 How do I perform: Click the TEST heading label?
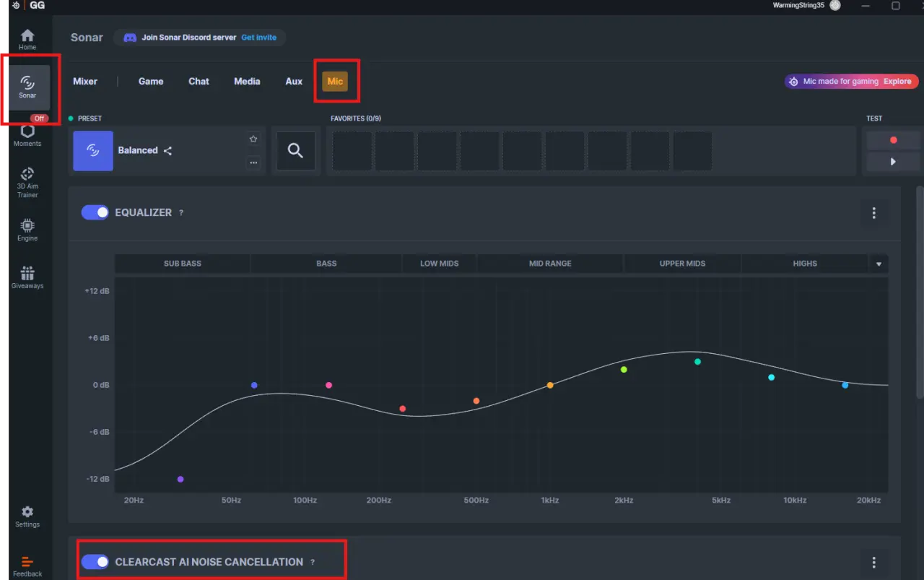[x=874, y=118]
